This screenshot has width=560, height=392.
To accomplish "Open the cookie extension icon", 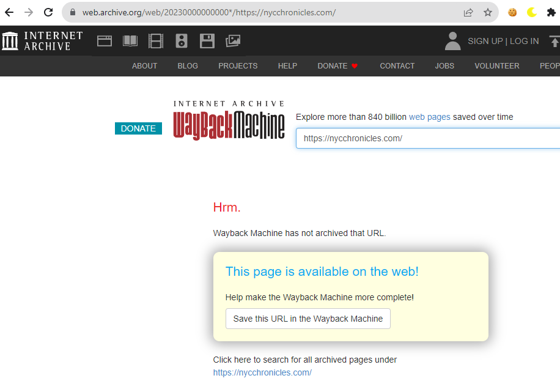I will pos(512,12).
